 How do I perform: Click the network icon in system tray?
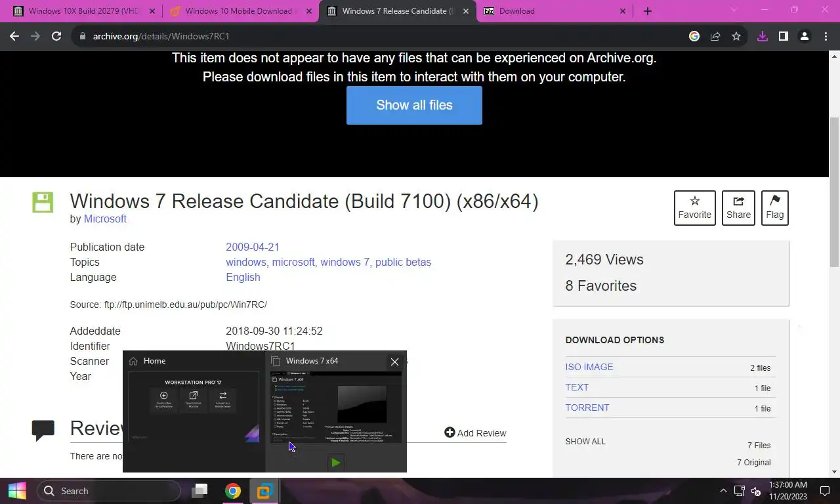(739, 491)
